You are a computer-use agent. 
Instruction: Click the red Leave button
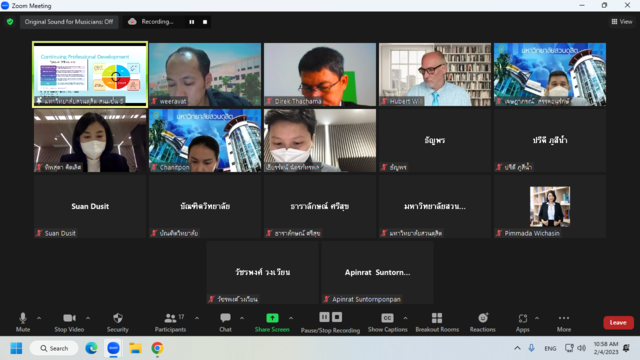point(618,322)
